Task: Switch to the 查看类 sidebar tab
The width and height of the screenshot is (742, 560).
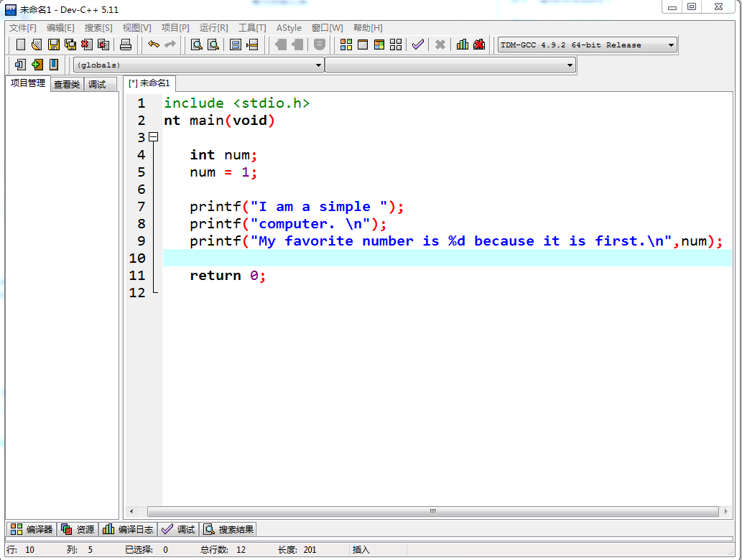Action: (67, 84)
